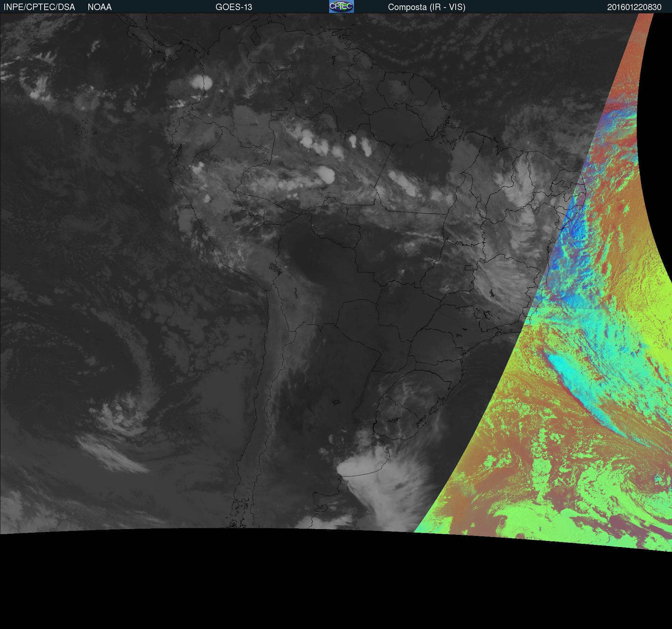Click the NOAA label in the header
672x629 pixels.
point(100,7)
